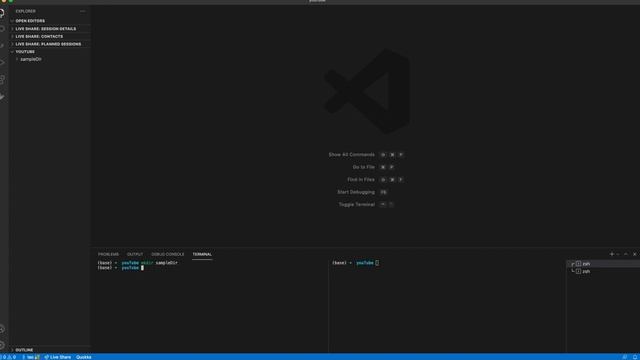Select the first zsh terminal entry

click(603, 264)
